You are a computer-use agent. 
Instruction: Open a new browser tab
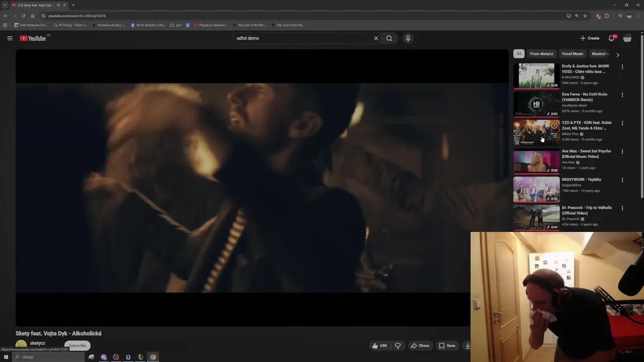pos(73,5)
